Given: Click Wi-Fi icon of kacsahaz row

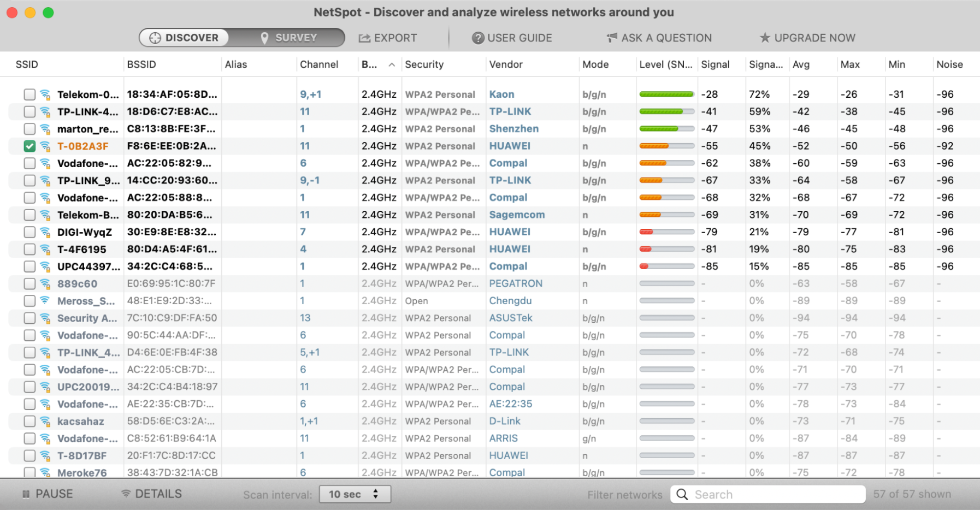Looking at the screenshot, I should [45, 422].
